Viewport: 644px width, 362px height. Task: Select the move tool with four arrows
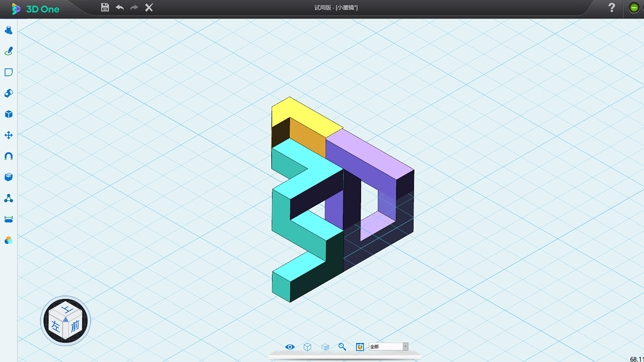click(9, 135)
